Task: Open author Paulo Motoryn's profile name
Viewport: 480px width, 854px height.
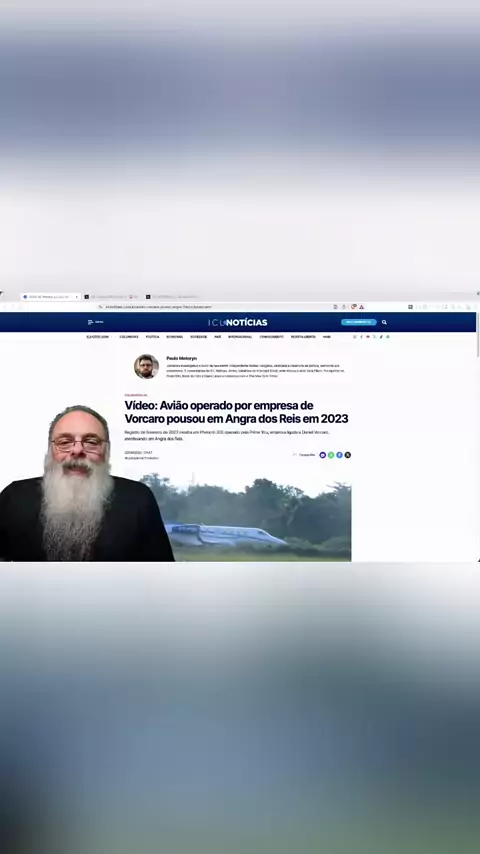Action: click(x=182, y=358)
